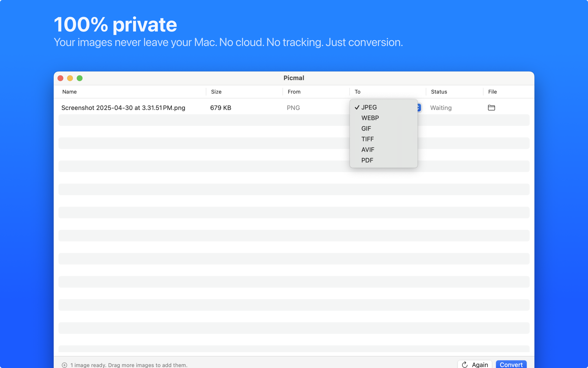The height and width of the screenshot is (368, 588).
Task: Click the plus add-images icon in status bar
Action: 64,365
